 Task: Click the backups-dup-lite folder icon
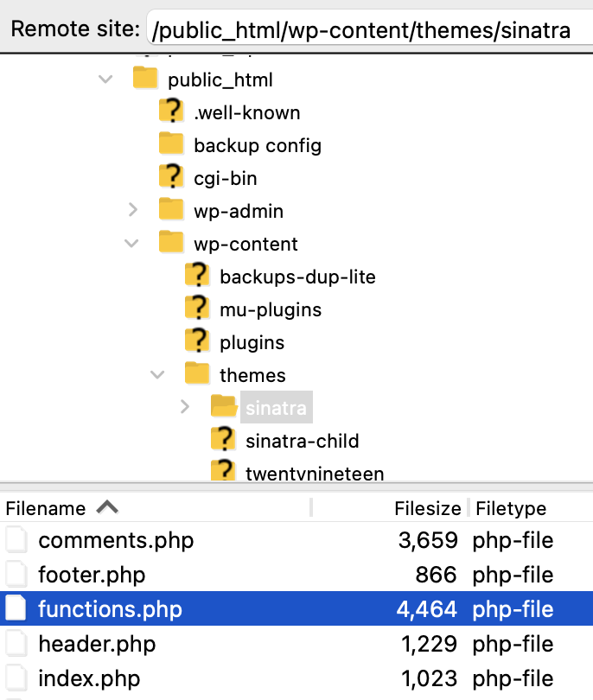(196, 276)
